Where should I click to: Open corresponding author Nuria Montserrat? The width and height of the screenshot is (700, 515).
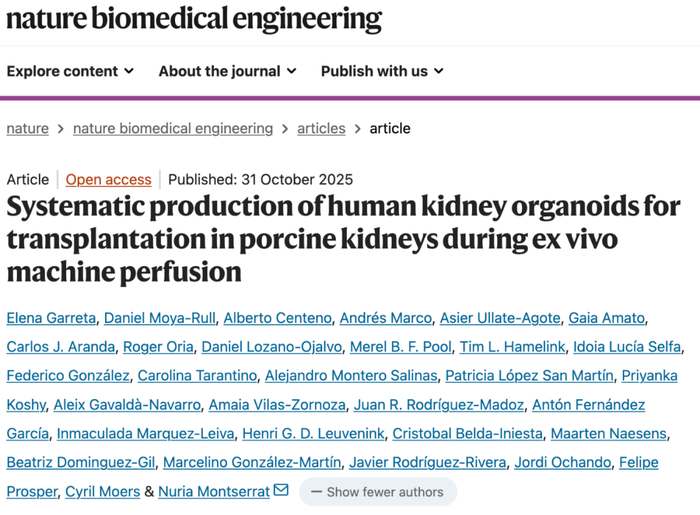(214, 491)
